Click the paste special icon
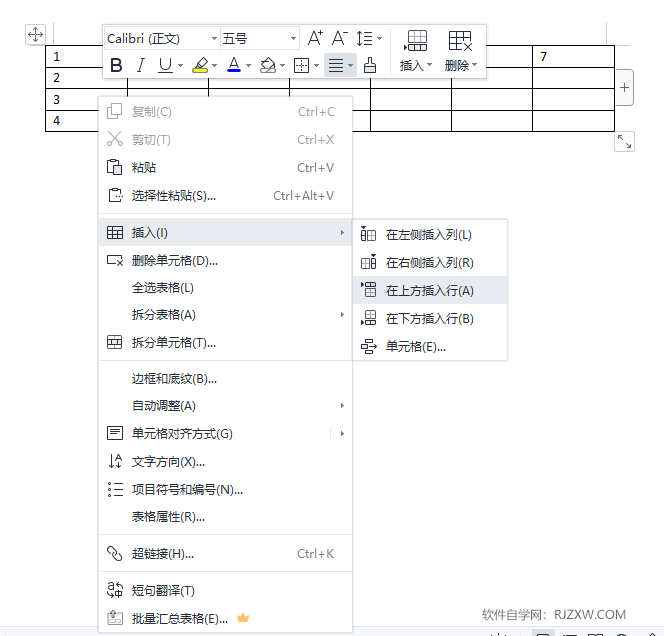 [x=115, y=195]
